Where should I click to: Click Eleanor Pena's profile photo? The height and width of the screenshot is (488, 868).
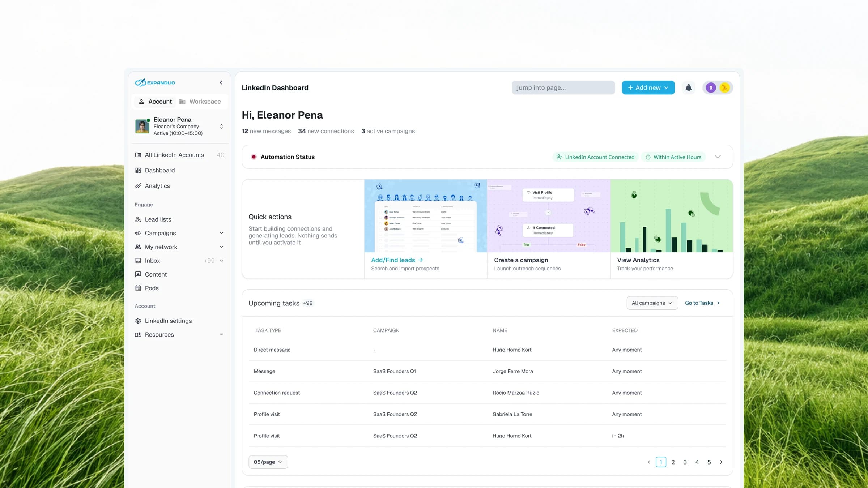click(142, 127)
